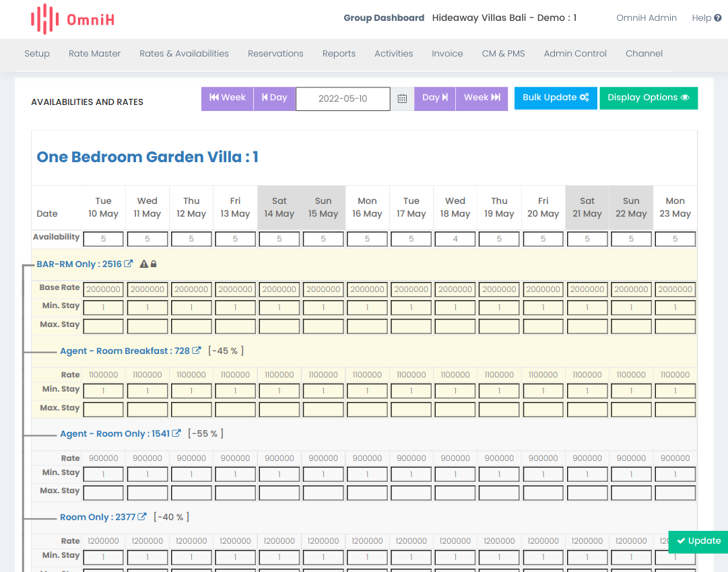Click the green Update button
Image resolution: width=728 pixels, height=572 pixels.
click(699, 541)
